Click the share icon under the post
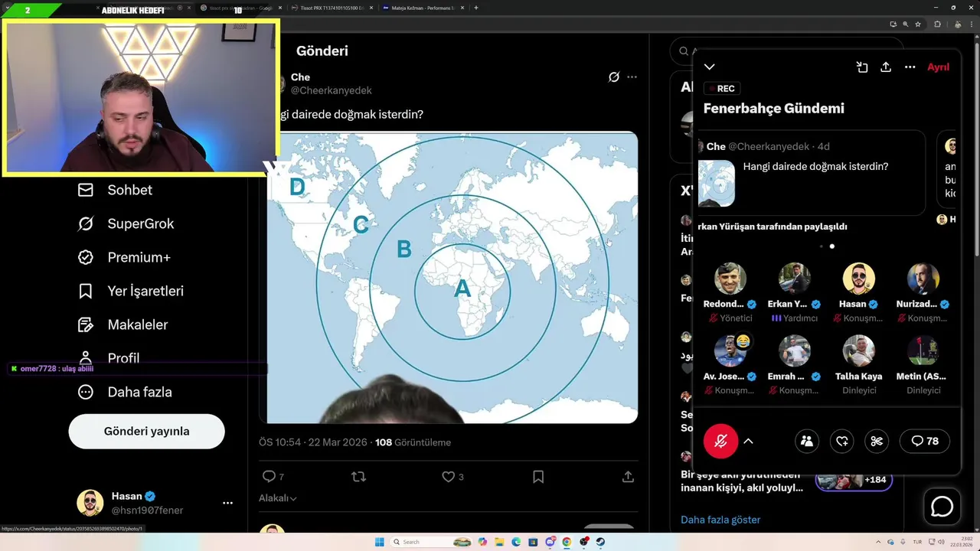This screenshot has height=551, width=980. coord(628,476)
